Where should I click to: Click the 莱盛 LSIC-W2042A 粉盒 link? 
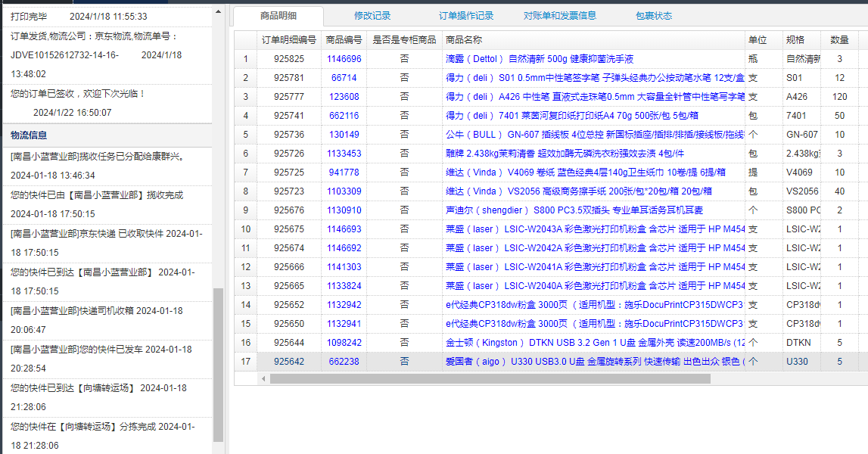[x=595, y=248]
